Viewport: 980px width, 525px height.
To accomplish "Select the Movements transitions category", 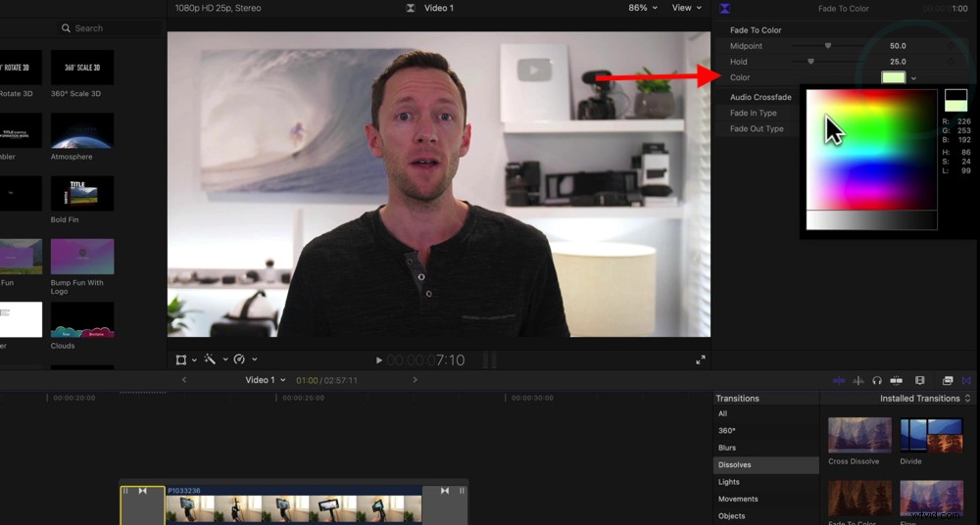I will click(x=766, y=499).
